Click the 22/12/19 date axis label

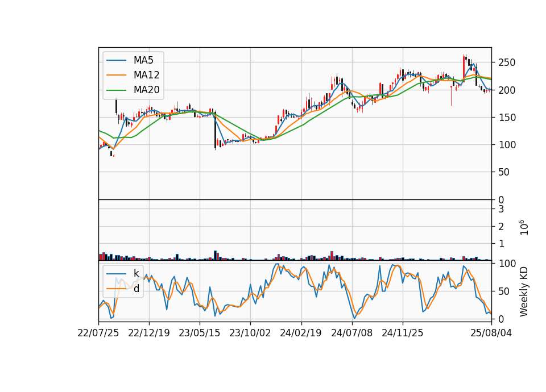pyautogui.click(x=149, y=333)
